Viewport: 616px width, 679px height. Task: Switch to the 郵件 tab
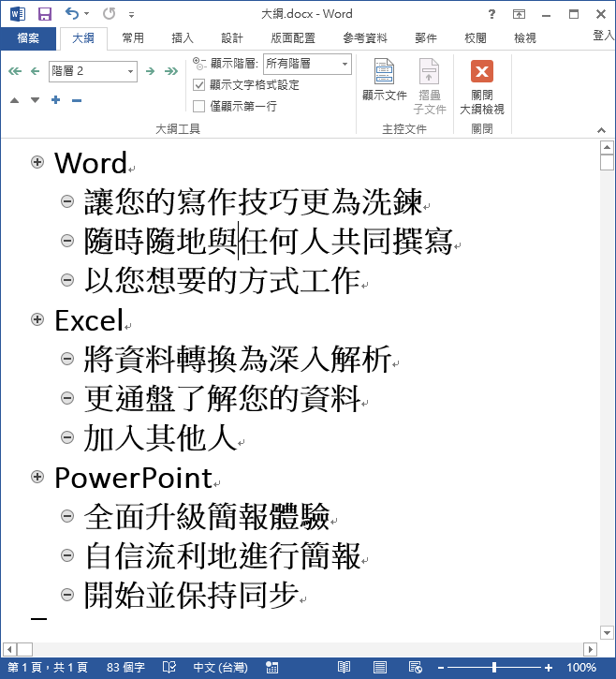pyautogui.click(x=426, y=38)
